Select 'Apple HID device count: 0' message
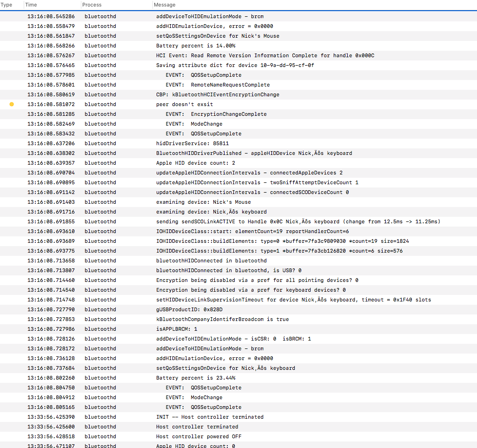The image size is (477, 448). coord(196,446)
